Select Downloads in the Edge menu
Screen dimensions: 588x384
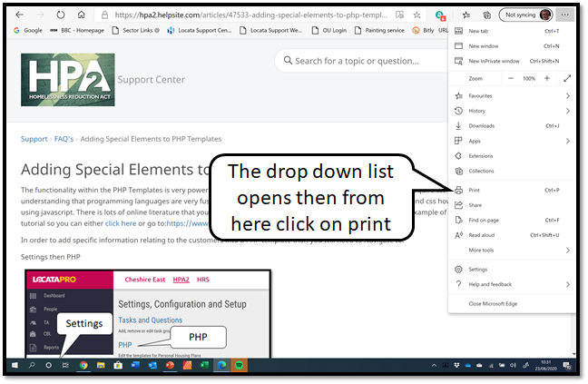(512, 126)
